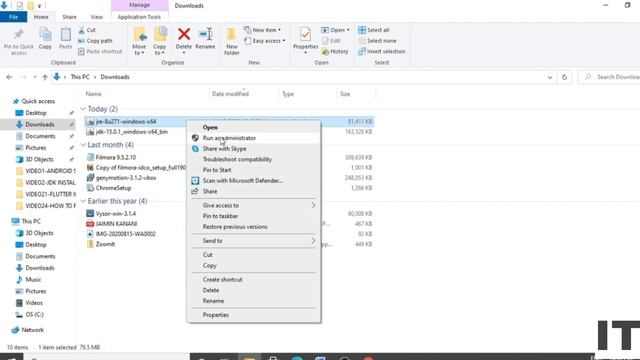The height and width of the screenshot is (360, 640).
Task: Click the Up directory arrow
Action: point(45,77)
